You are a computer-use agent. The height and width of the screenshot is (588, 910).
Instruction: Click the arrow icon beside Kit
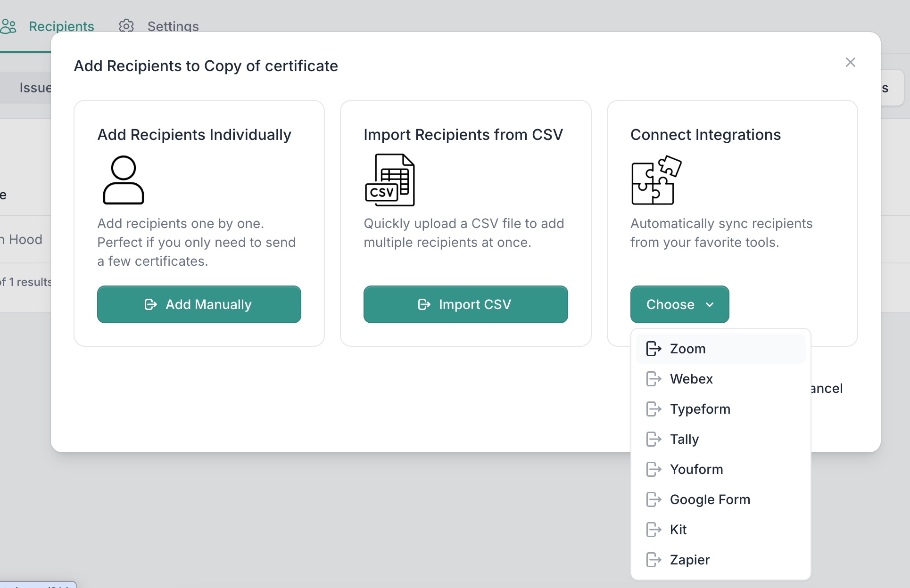pos(654,530)
